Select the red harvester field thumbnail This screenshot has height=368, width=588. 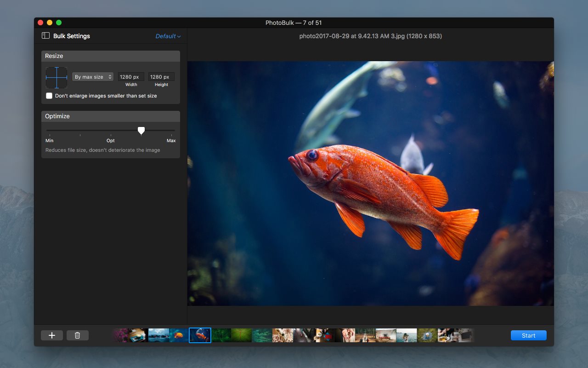(x=386, y=335)
